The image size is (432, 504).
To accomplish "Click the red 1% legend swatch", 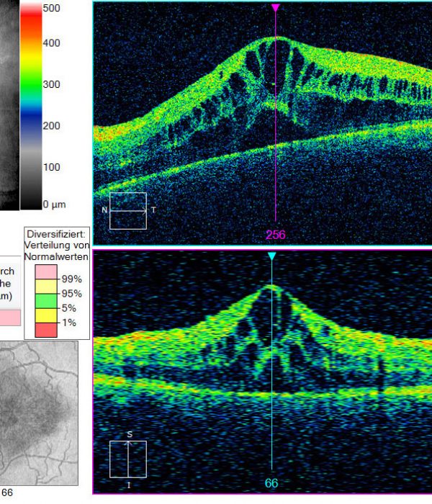I will point(46,330).
